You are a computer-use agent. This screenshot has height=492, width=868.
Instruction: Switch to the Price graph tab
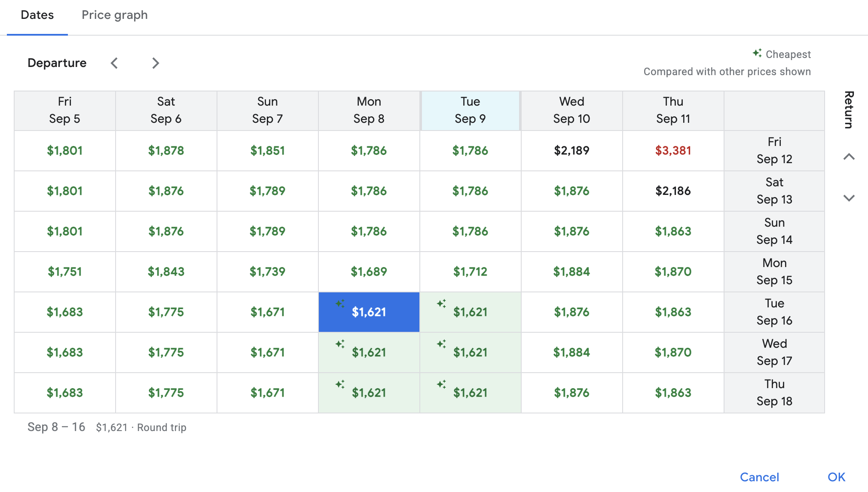115,15
